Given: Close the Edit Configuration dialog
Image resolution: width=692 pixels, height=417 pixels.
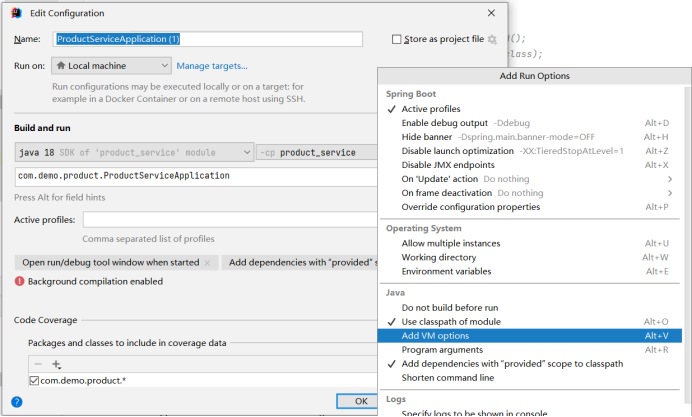Looking at the screenshot, I should [491, 13].
